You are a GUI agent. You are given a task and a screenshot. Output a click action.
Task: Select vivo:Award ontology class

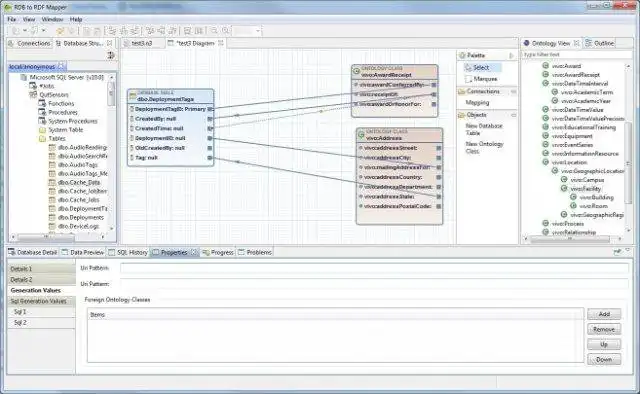(562, 66)
